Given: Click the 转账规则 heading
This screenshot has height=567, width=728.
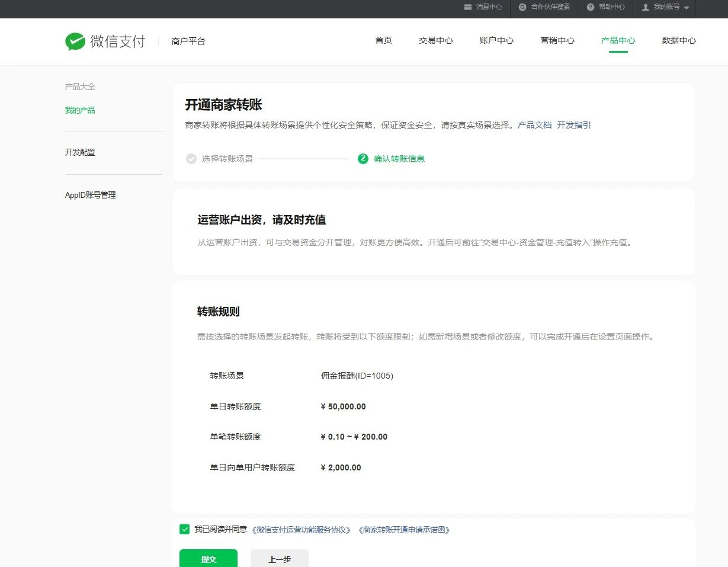Looking at the screenshot, I should tap(219, 312).
